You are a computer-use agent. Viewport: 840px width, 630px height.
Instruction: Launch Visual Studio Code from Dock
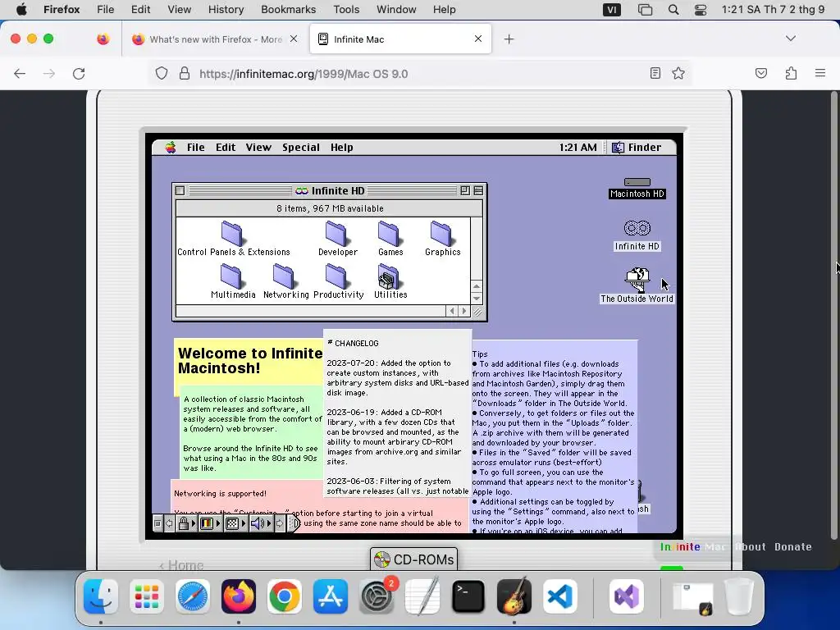pyautogui.click(x=559, y=596)
